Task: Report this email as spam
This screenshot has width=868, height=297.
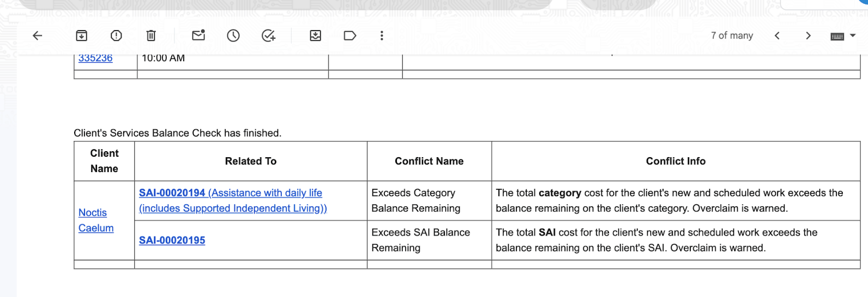Action: click(x=116, y=35)
